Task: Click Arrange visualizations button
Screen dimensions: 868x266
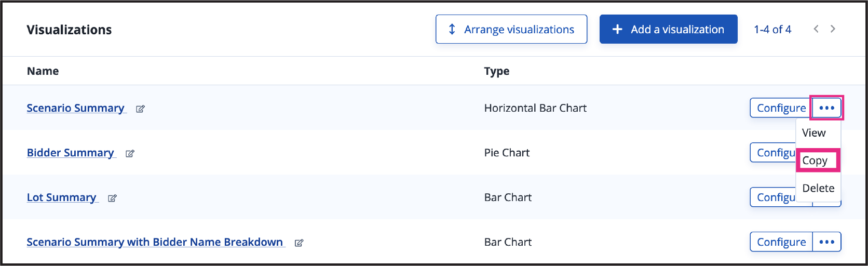Action: click(511, 29)
